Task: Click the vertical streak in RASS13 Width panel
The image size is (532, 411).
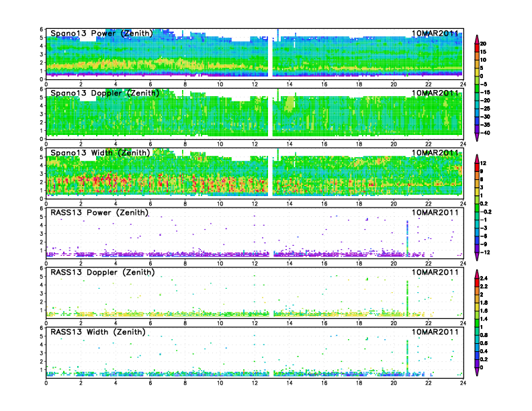Action: pos(407,358)
